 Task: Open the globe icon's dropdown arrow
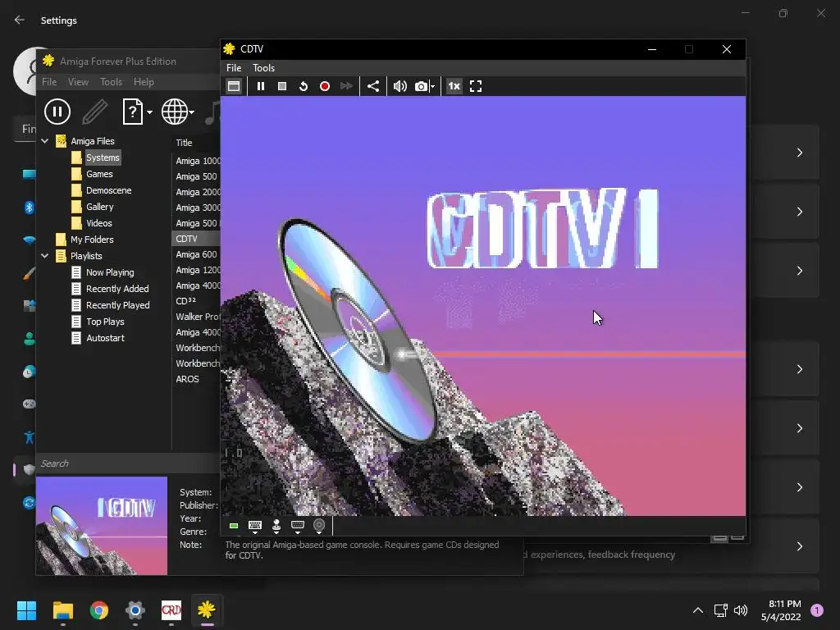(192, 112)
